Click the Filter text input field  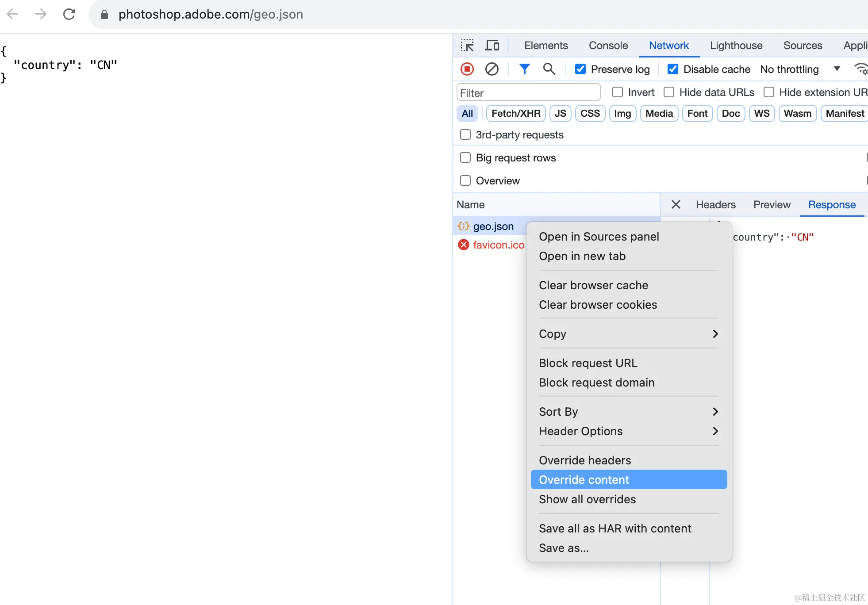click(528, 93)
